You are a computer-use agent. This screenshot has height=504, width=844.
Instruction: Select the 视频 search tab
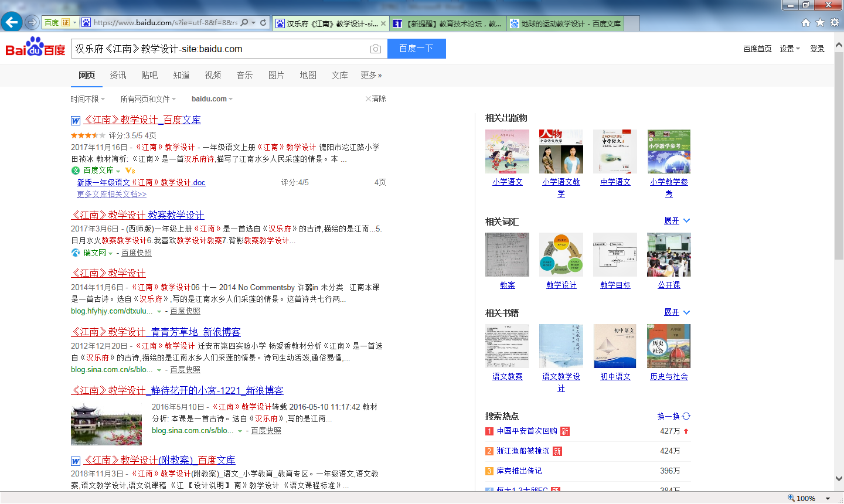click(x=213, y=75)
